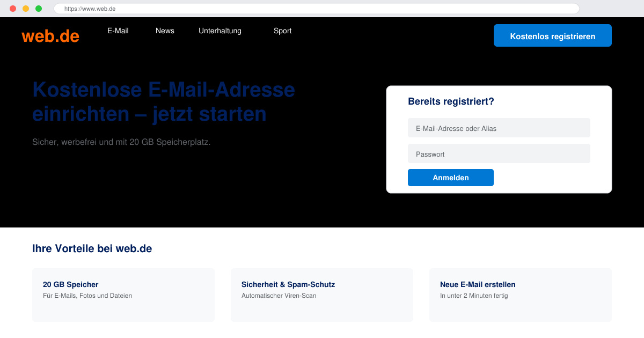Click the Automatischer Viren-Scan text

click(x=279, y=296)
